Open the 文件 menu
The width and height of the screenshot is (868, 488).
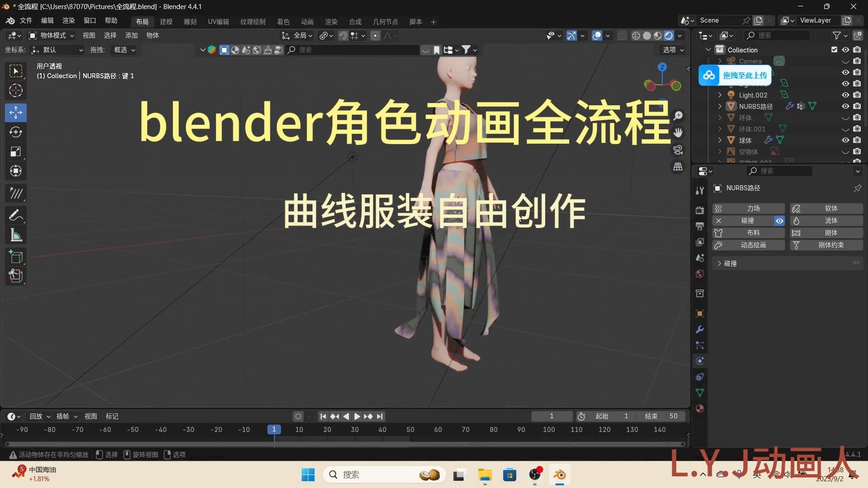pos(26,21)
